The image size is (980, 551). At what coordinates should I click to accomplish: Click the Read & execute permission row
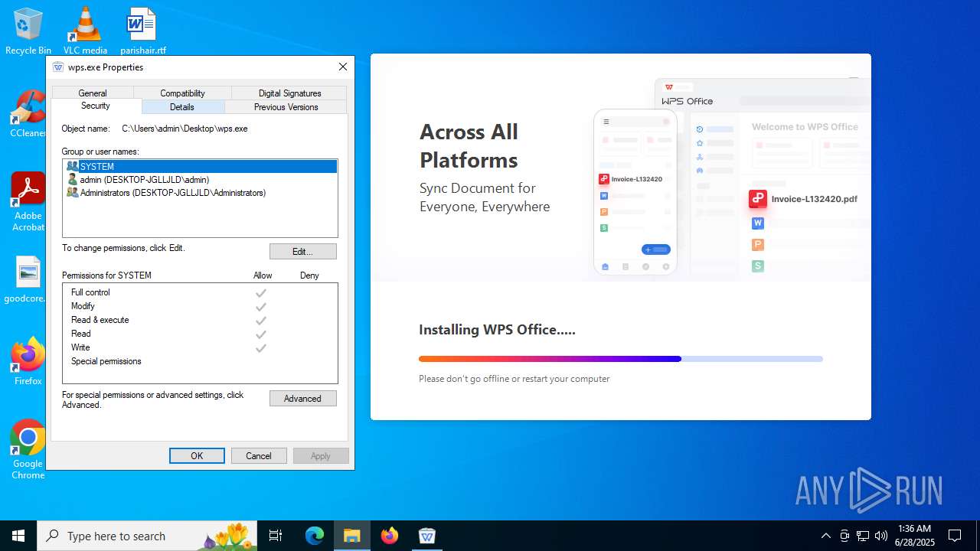200,320
